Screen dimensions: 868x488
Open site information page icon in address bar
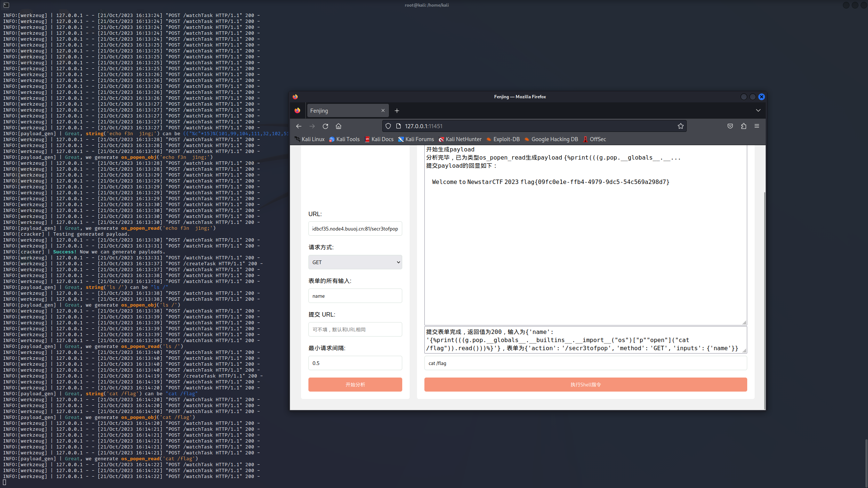[x=399, y=126]
